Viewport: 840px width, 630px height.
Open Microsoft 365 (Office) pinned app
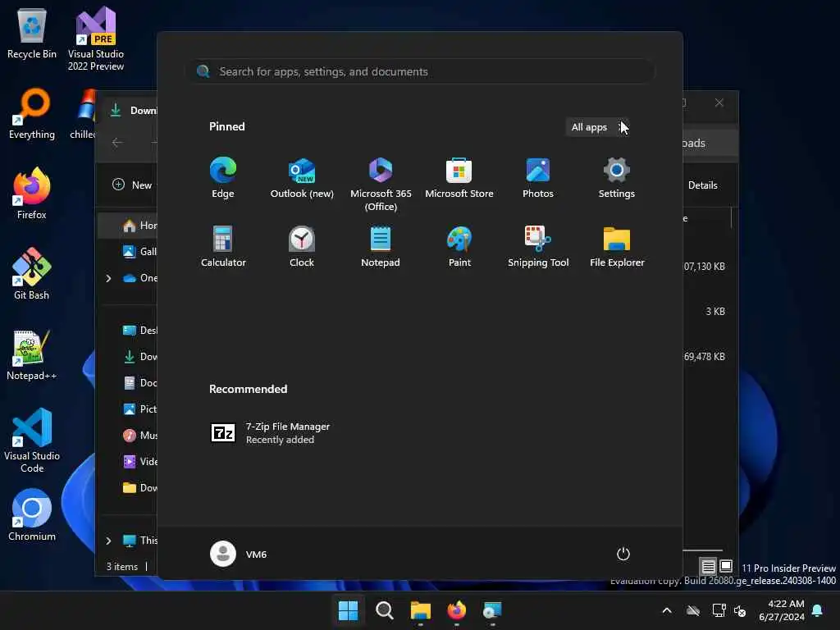381,185
